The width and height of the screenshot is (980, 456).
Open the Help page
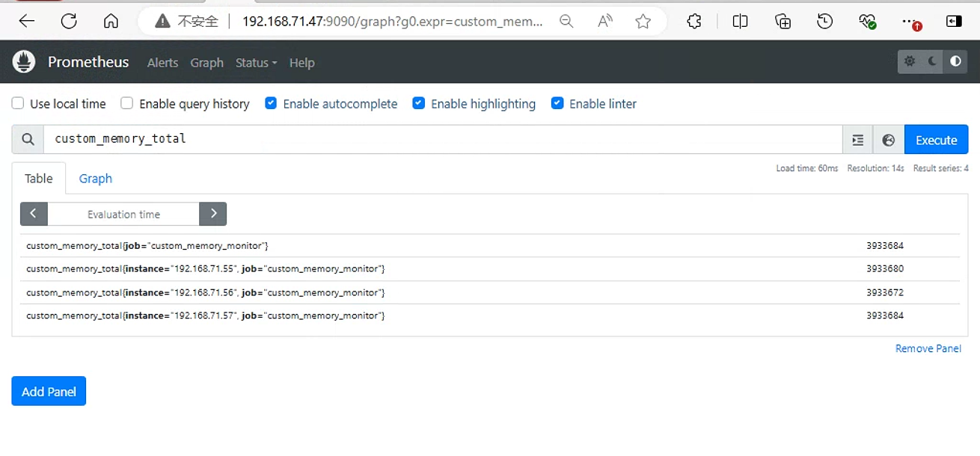click(301, 63)
